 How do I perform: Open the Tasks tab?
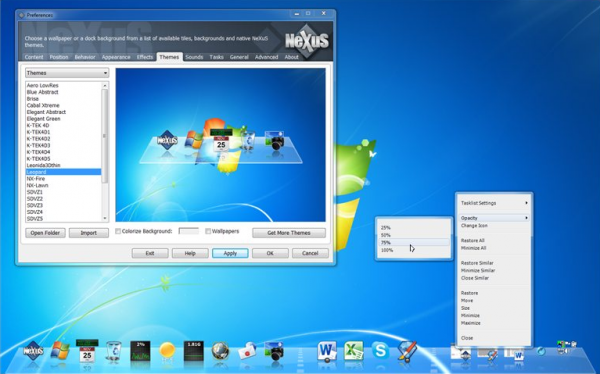pyautogui.click(x=216, y=57)
